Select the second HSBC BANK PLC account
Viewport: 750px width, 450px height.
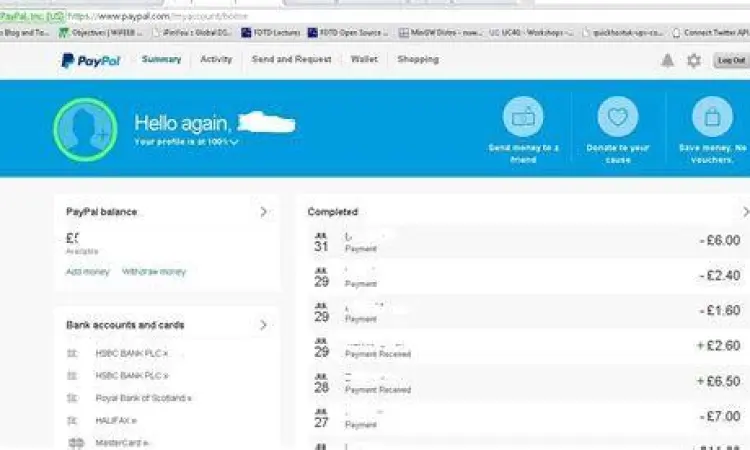point(132,375)
